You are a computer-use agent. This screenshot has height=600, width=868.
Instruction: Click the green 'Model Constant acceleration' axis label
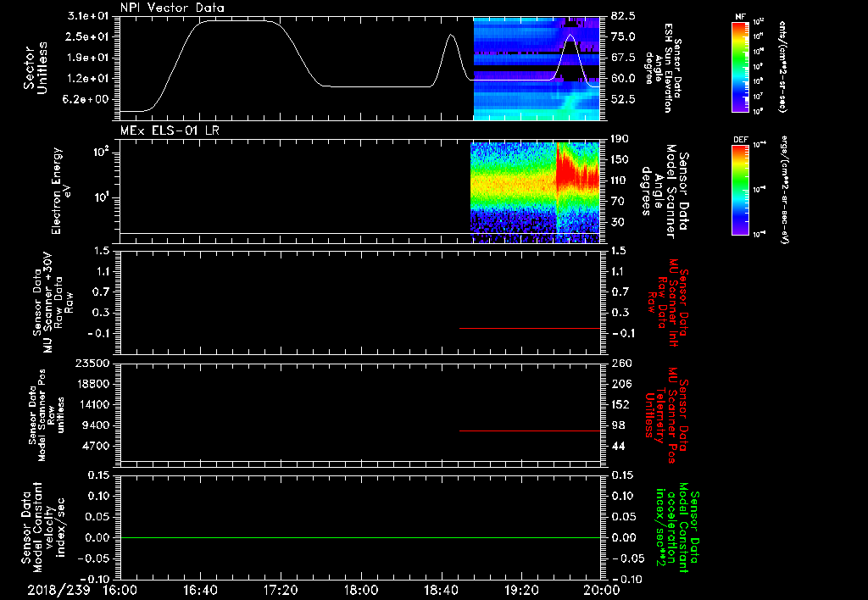677,527
